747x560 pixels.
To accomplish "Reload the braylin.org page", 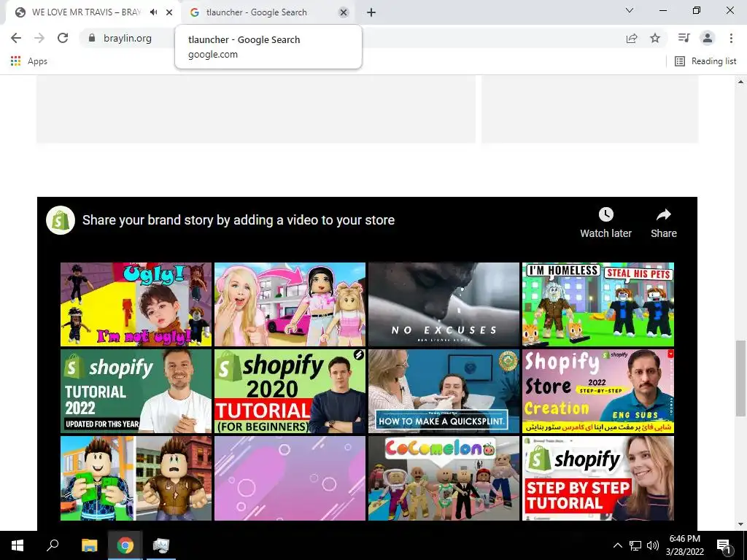I will pos(63,38).
